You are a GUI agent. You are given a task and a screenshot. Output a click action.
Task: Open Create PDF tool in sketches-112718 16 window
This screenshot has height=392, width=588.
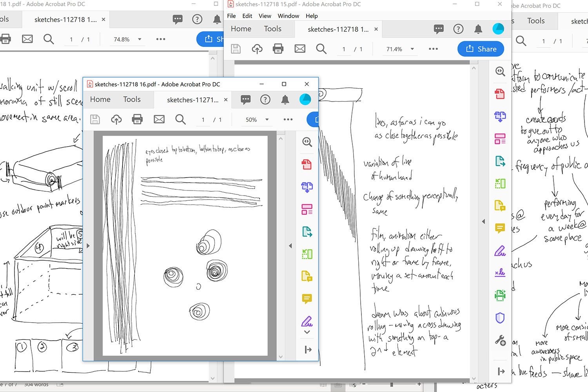pyautogui.click(x=307, y=165)
